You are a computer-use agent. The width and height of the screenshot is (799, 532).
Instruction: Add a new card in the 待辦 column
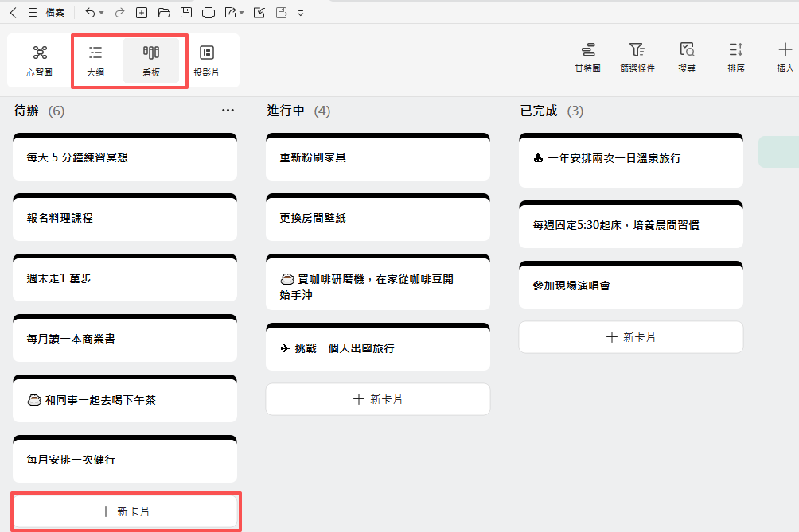(x=125, y=511)
